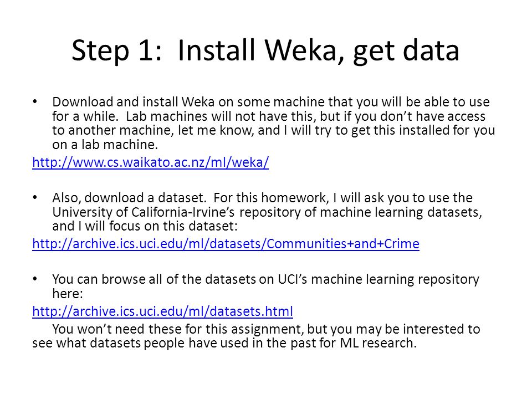Click the phrase 'repository of machine learning datasets'
This screenshot has height=399, width=532.
click(361, 212)
